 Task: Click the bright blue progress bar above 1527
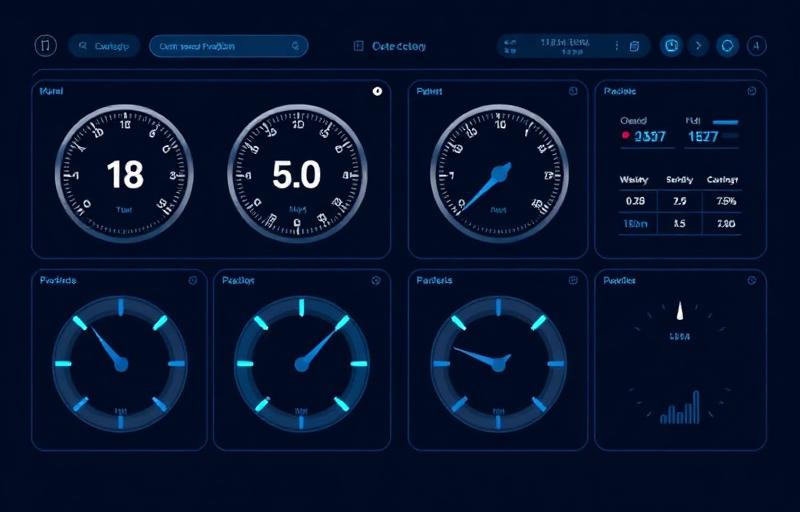726,122
